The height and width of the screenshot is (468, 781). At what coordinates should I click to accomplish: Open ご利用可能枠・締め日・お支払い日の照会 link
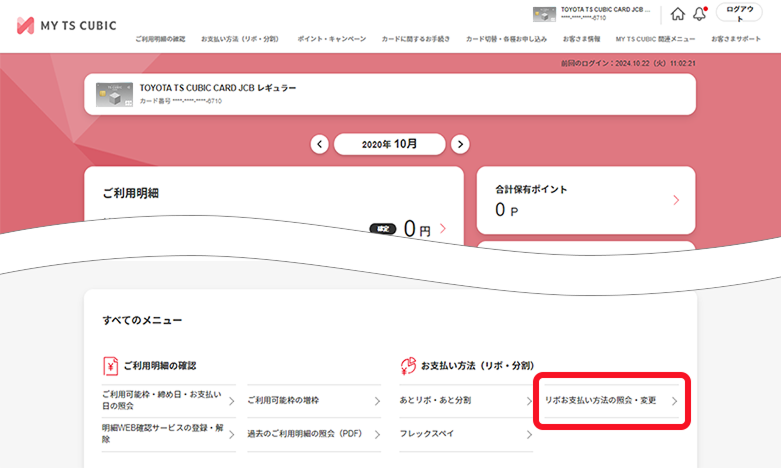(168, 400)
